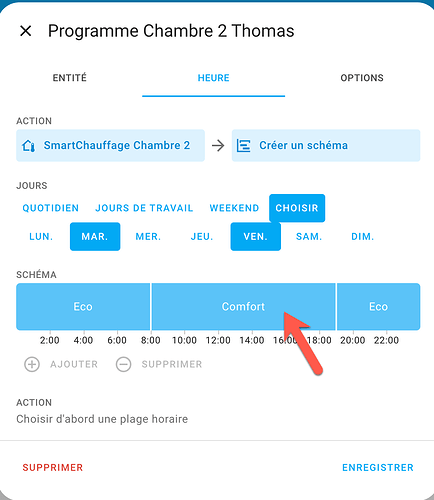Screen dimensions: 434x500
Task: Choose the Jours de travail preset
Action: coord(144,208)
